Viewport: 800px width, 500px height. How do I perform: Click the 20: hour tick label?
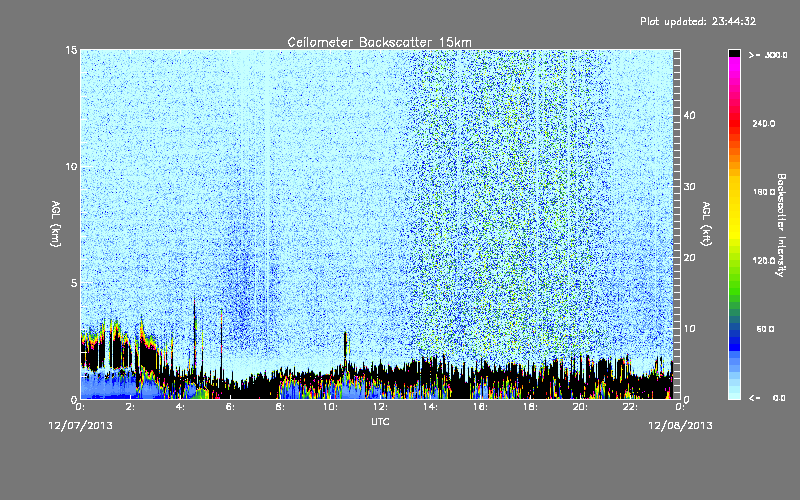[x=580, y=407]
